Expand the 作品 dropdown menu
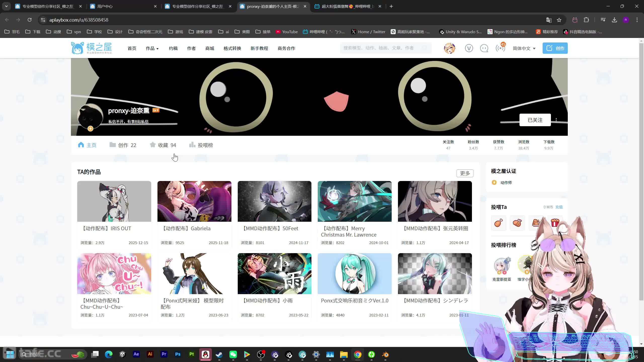 tap(152, 48)
